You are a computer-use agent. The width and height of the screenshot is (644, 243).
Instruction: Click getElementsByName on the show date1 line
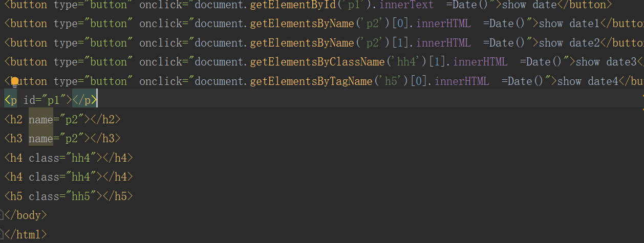point(302,24)
